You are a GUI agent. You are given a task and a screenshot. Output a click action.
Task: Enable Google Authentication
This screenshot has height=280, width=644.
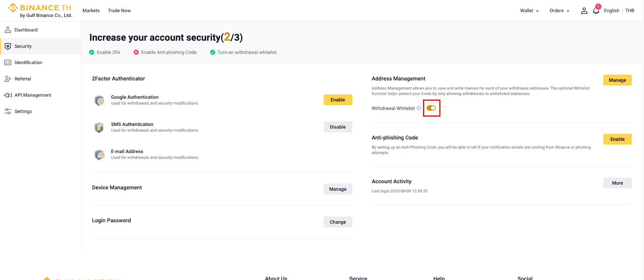coord(338,100)
